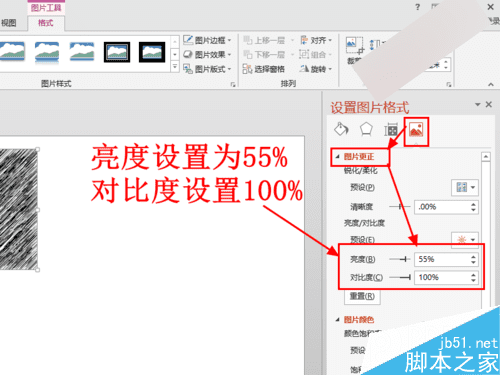Increase brightness with spinner up arrow
The width and height of the screenshot is (500, 375).
point(473,256)
